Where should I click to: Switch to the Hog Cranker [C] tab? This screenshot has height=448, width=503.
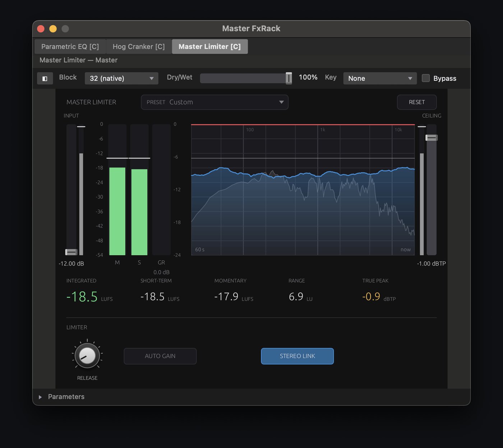[x=139, y=47]
